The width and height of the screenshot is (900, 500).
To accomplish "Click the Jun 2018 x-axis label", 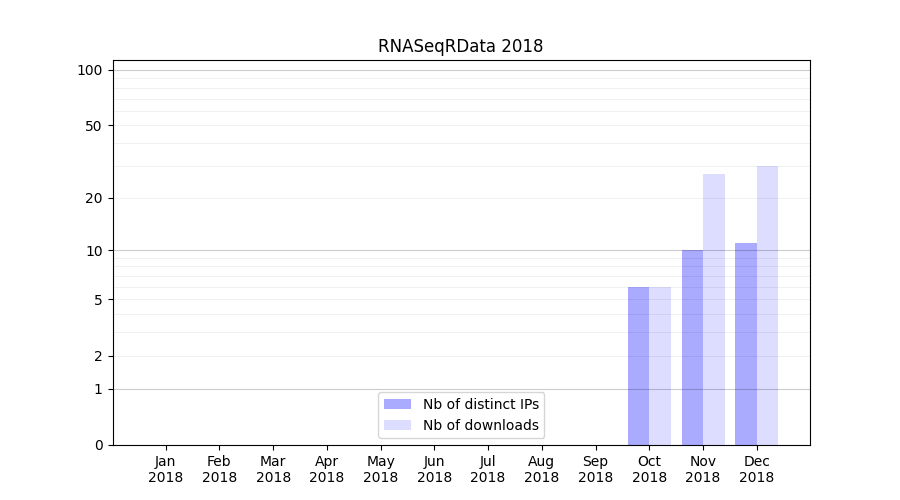I will (434, 469).
